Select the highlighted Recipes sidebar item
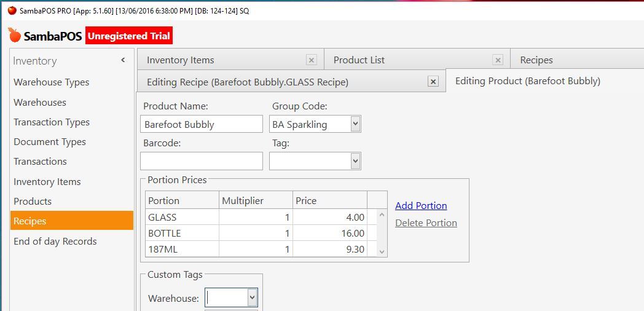 [72, 221]
